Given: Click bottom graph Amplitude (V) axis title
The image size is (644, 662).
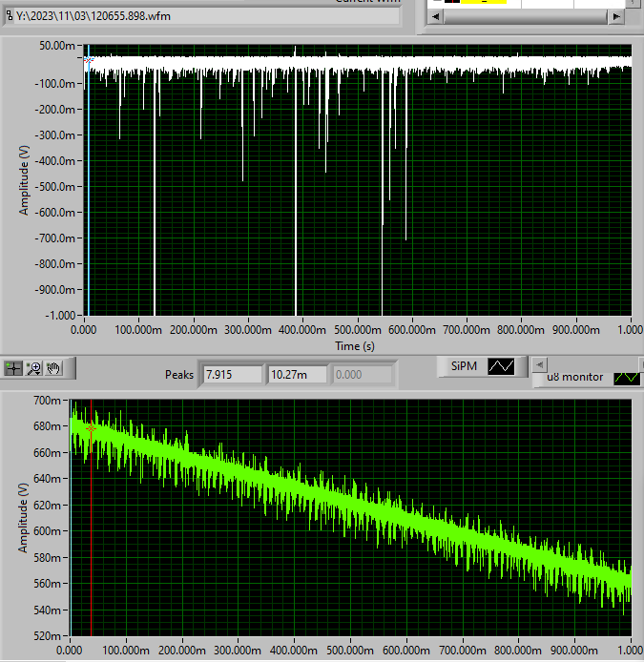Looking at the screenshot, I should [22, 518].
